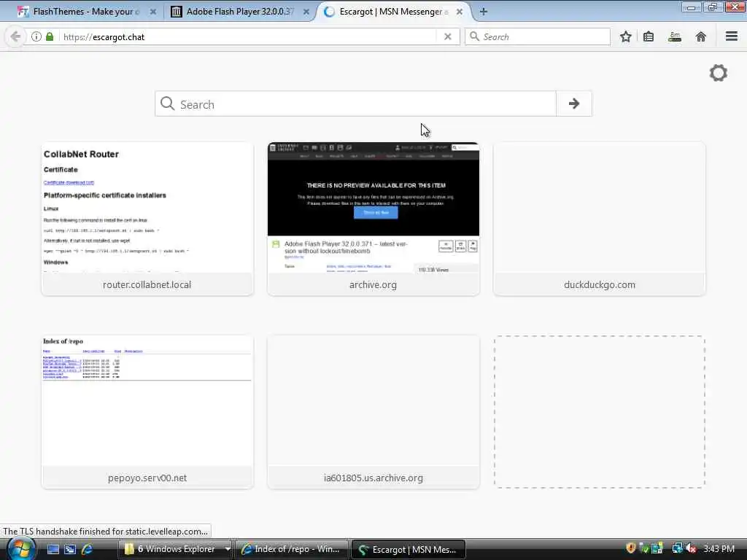The height and width of the screenshot is (560, 747).
Task: Go to the home page
Action: [701, 36]
